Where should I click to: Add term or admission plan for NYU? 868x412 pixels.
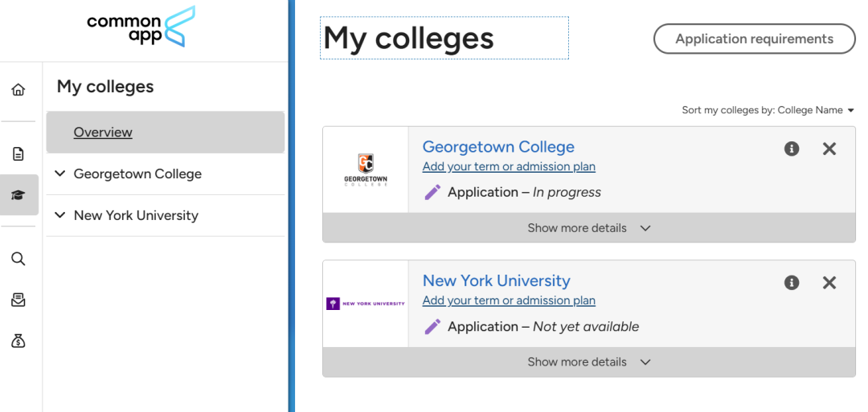[509, 300]
